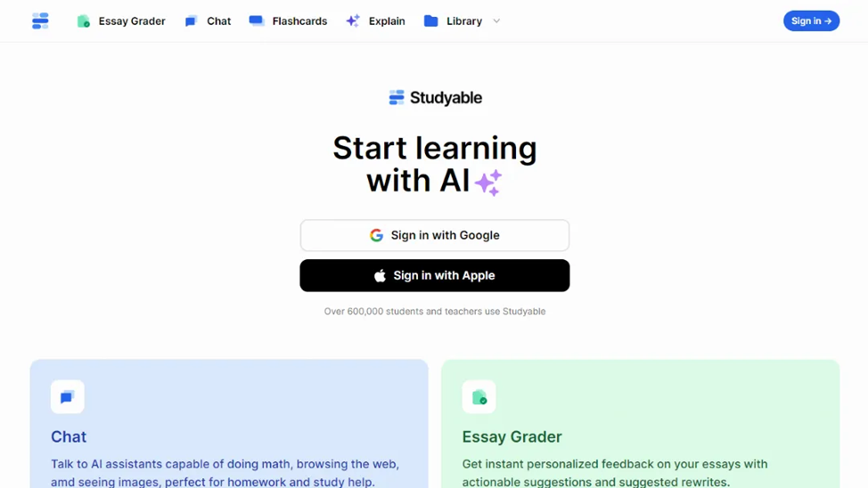Open the Flashcards menu item
This screenshot has height=488, width=868.
pyautogui.click(x=288, y=21)
